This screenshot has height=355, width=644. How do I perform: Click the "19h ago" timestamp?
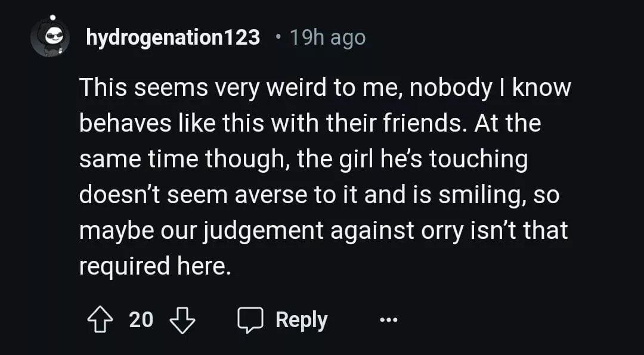(x=327, y=38)
